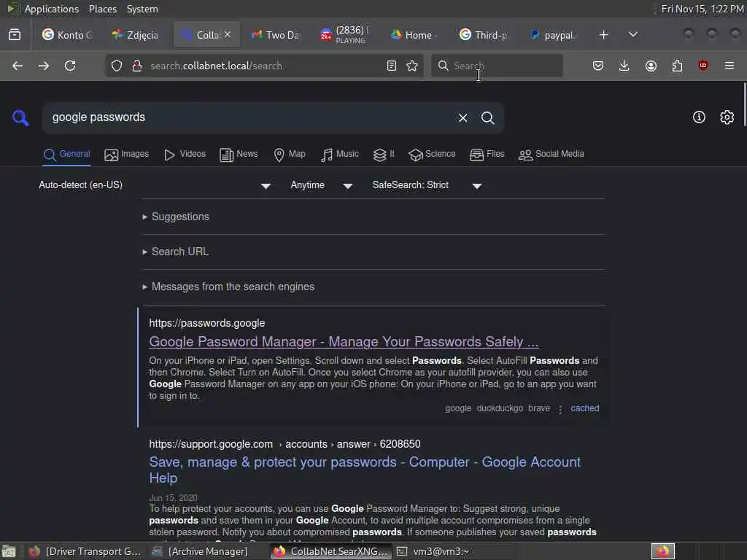Select the News search category
Screen dimensions: 747x560
pyautogui.click(x=239, y=155)
